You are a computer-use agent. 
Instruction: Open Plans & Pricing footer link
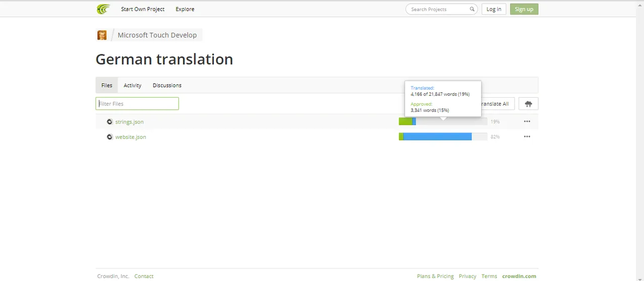[435, 276]
